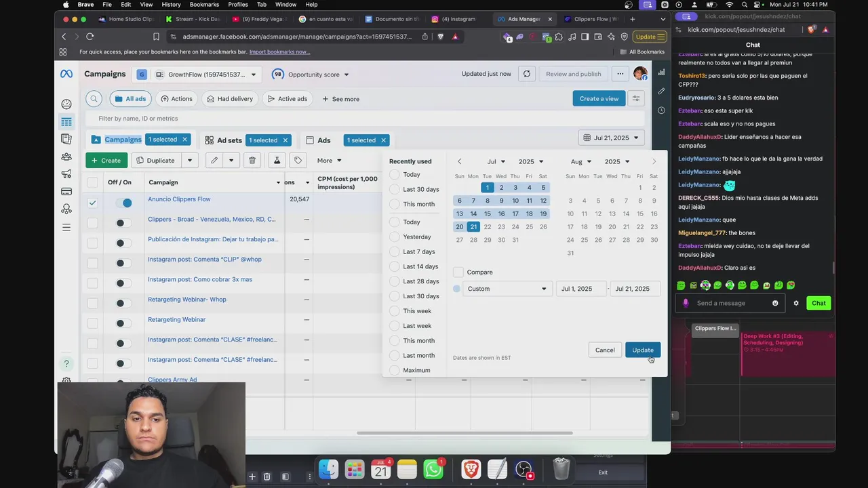The image size is (868, 488).
Task: Select the Maximum radio option
Action: 395,370
